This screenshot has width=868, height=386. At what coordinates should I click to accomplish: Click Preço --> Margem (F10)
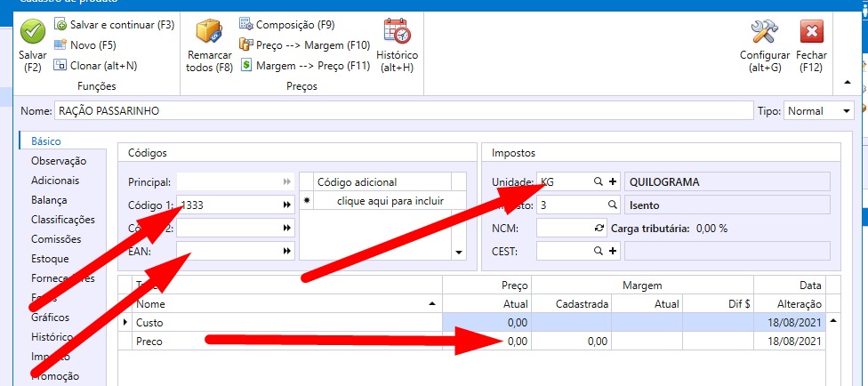(304, 44)
